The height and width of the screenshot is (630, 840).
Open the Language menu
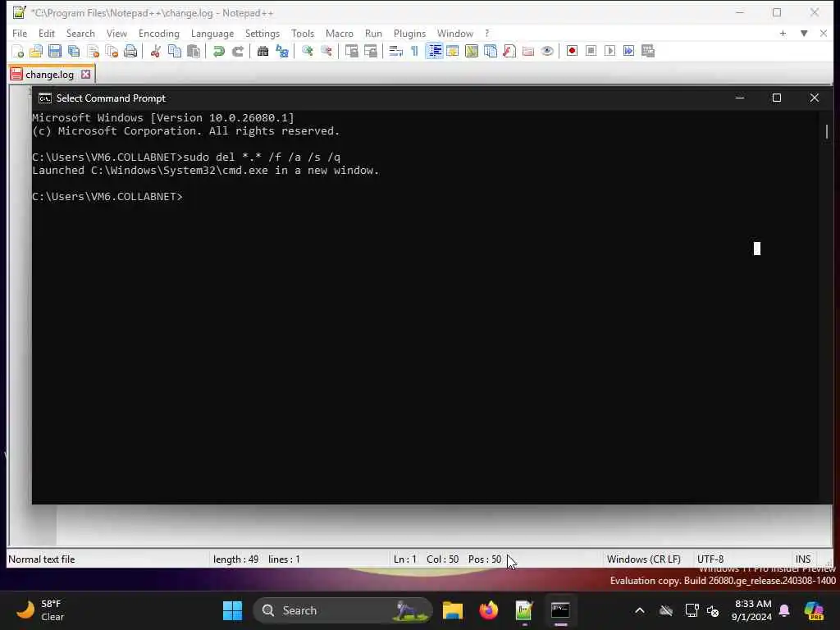212,33
